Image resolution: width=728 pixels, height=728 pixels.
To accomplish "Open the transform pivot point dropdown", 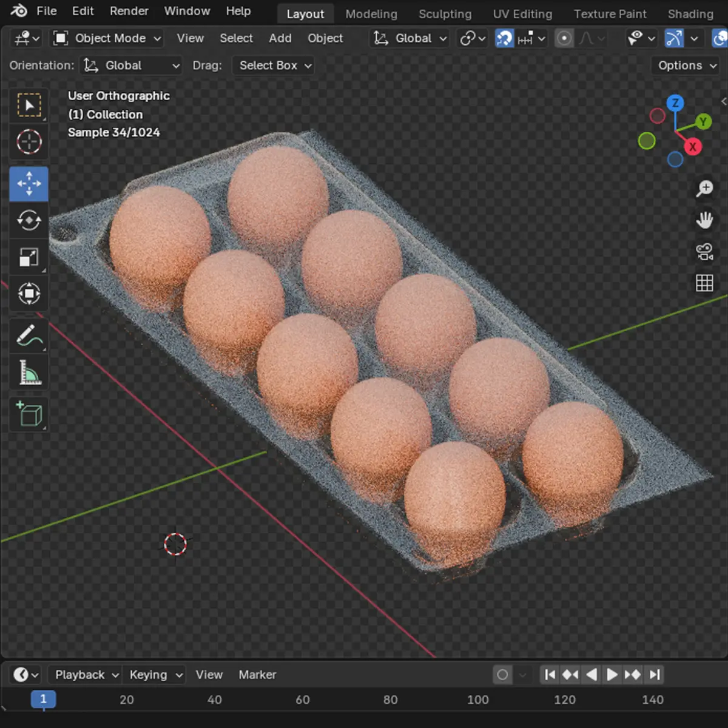I will click(473, 38).
